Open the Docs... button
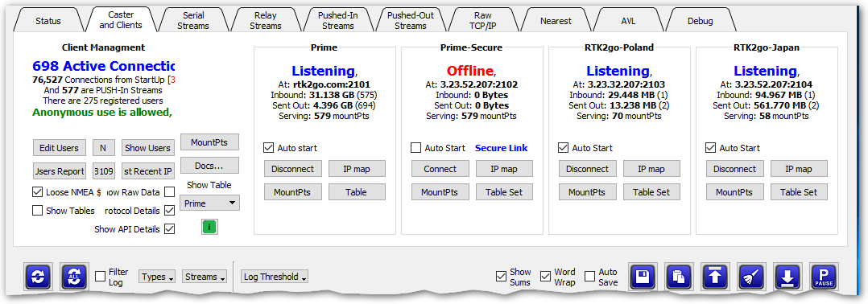 click(x=210, y=165)
